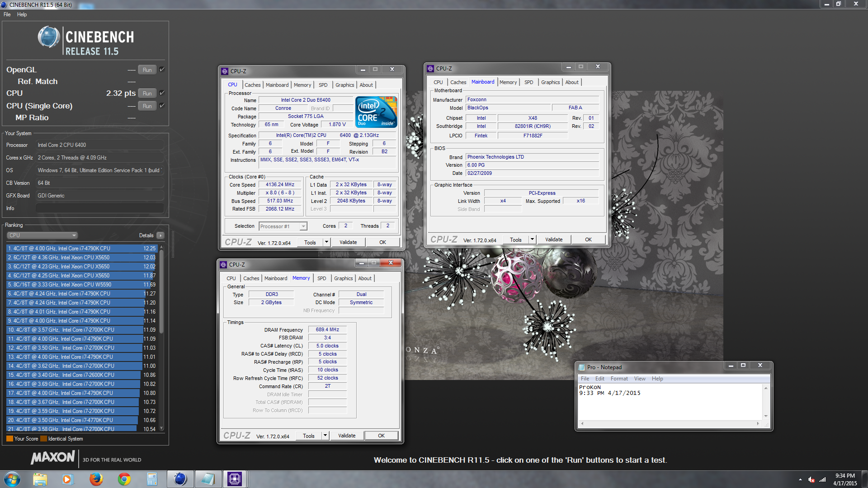Click Validate in CPU-Z CPU window
Image resolution: width=868 pixels, height=488 pixels.
(348, 242)
